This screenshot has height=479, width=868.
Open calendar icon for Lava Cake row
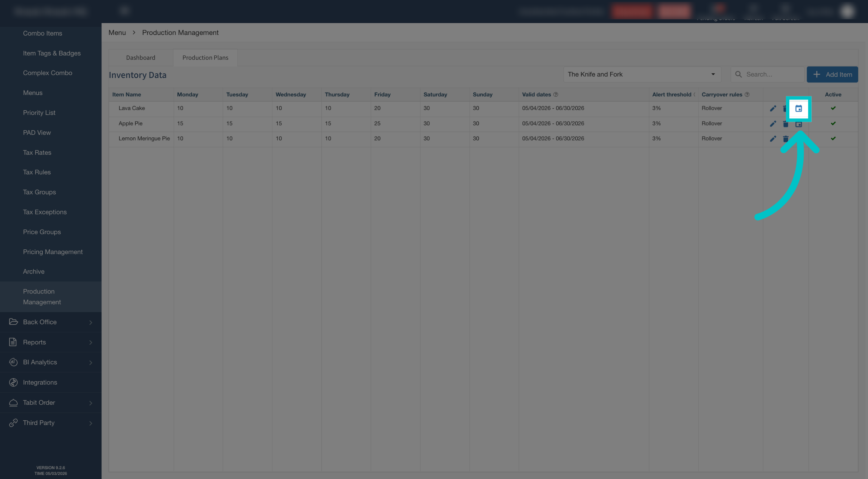coord(798,109)
